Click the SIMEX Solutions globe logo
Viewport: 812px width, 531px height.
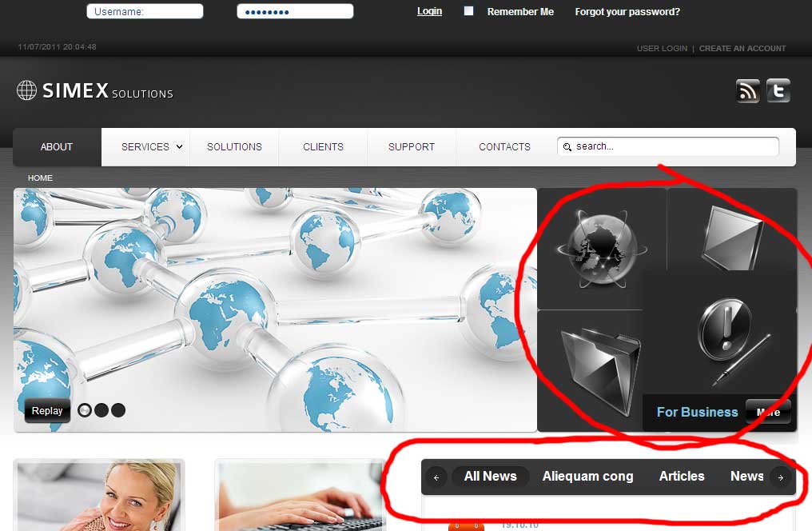coord(26,90)
